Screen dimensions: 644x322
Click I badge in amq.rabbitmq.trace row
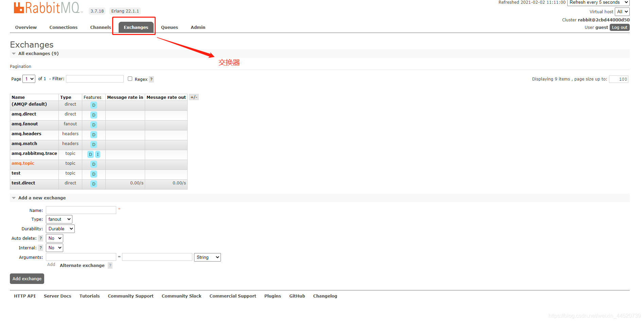click(98, 154)
